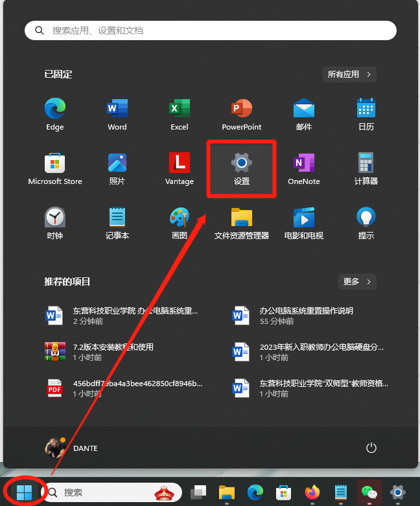Open Microsoft Store from the taskbar
Image resolution: width=420 pixels, height=506 pixels.
point(283,492)
